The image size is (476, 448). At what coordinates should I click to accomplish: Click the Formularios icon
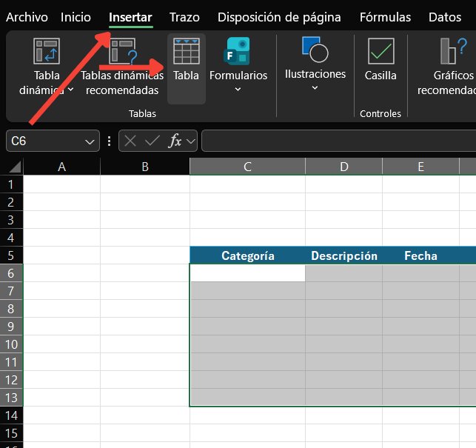coord(238,51)
